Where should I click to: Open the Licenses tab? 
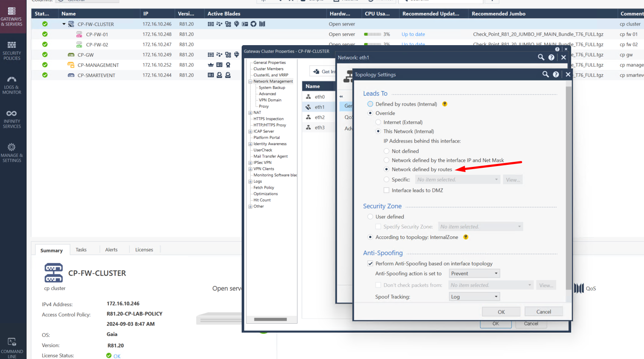144,250
